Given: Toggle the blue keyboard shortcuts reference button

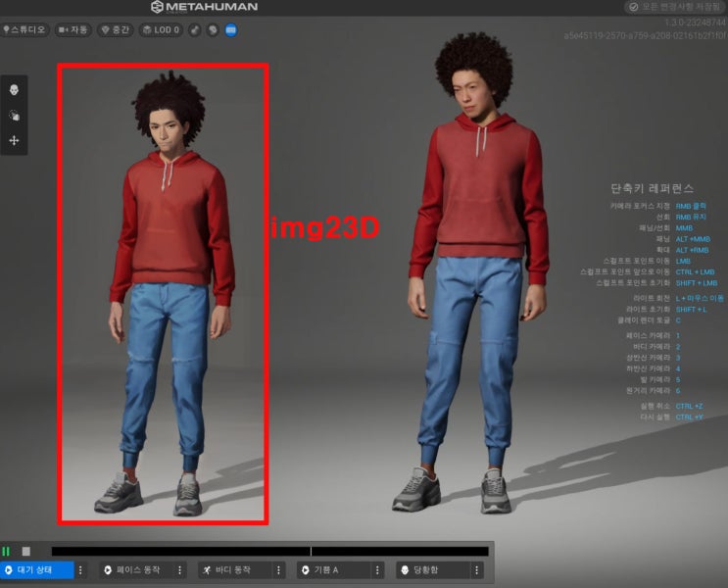Looking at the screenshot, I should [x=231, y=30].
